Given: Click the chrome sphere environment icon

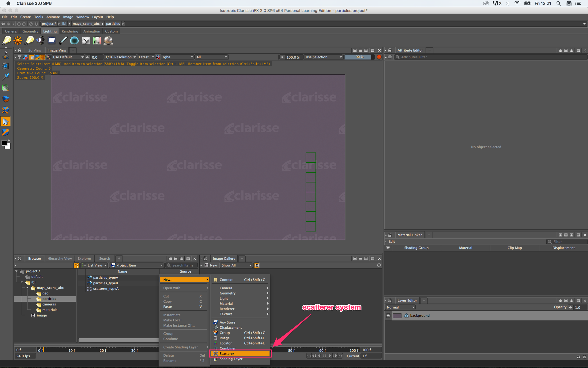Looking at the screenshot, I should (x=108, y=40).
